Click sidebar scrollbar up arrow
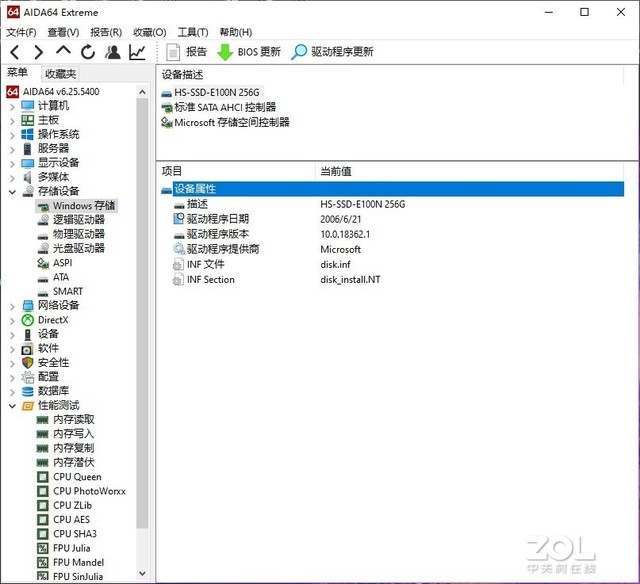This screenshot has width=640, height=584. point(142,92)
